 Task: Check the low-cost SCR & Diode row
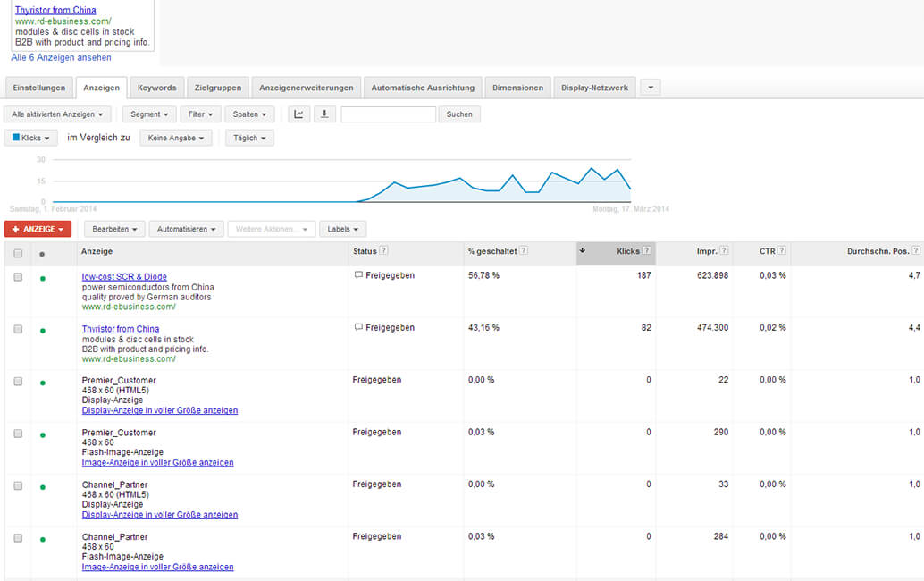[18, 277]
